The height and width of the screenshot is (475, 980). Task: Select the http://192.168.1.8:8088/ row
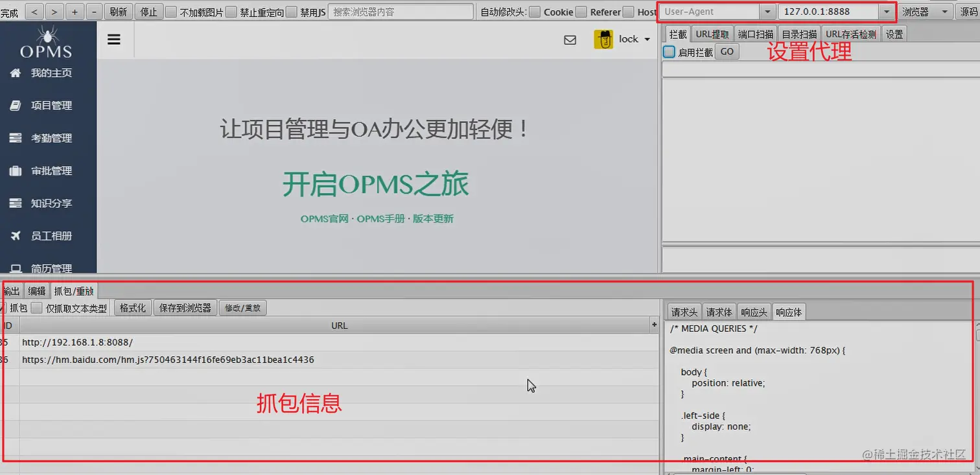click(329, 342)
